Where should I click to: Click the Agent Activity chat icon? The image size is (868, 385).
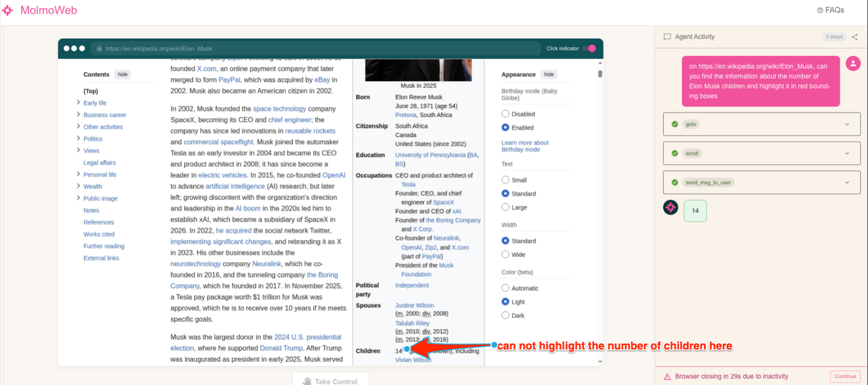point(667,37)
